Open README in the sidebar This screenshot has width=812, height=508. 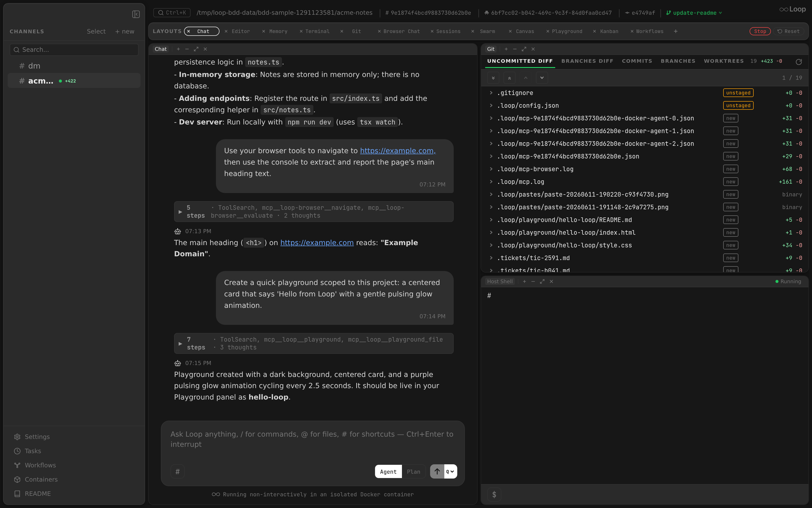32,494
